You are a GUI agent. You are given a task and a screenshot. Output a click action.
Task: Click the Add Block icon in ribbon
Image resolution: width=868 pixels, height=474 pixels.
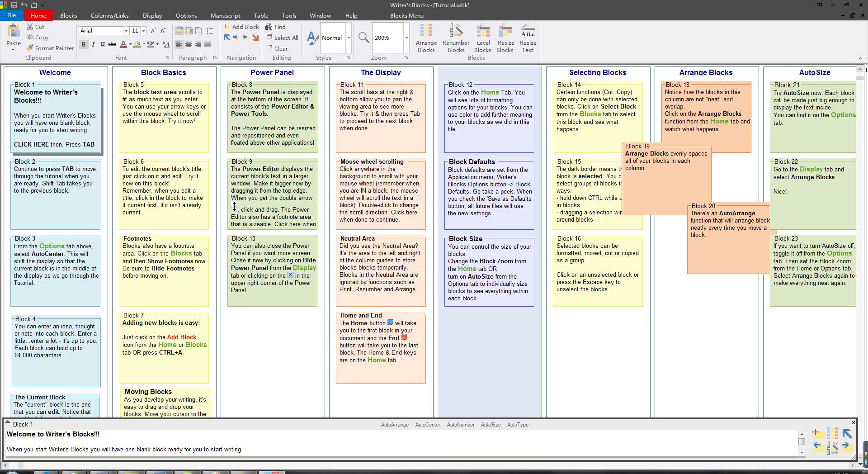point(242,27)
